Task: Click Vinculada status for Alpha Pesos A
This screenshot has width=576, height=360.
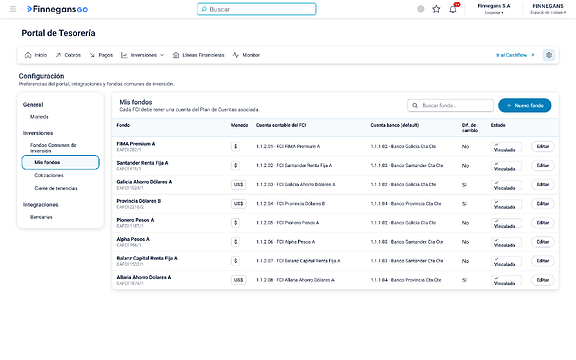Action: tap(506, 242)
